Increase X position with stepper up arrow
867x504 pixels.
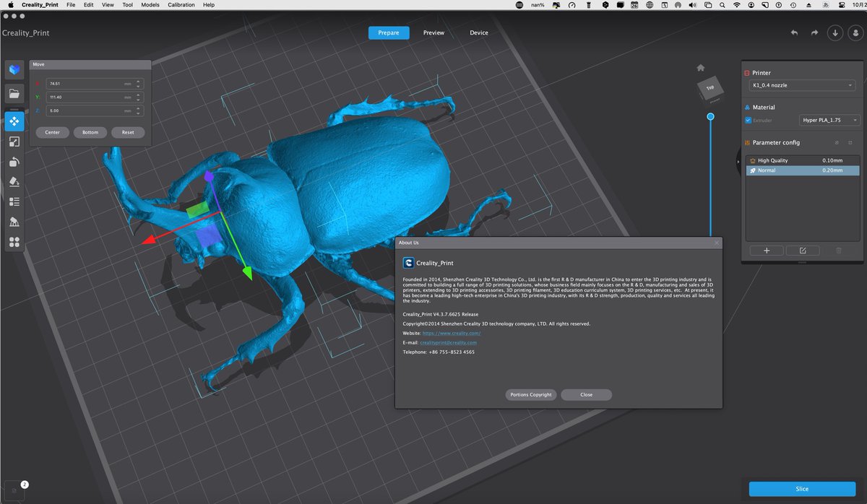tap(139, 81)
